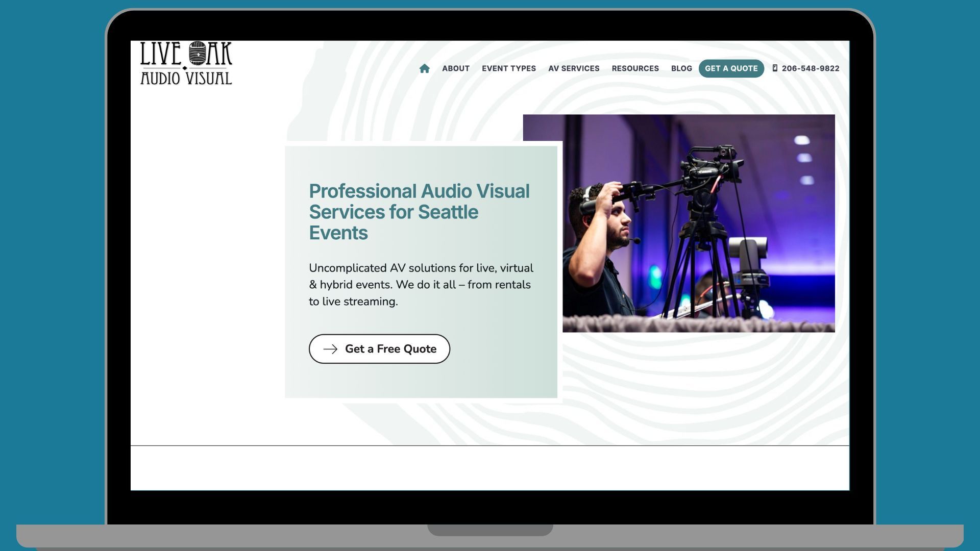Click the Professional Audio Visual Services heading

coord(419,212)
